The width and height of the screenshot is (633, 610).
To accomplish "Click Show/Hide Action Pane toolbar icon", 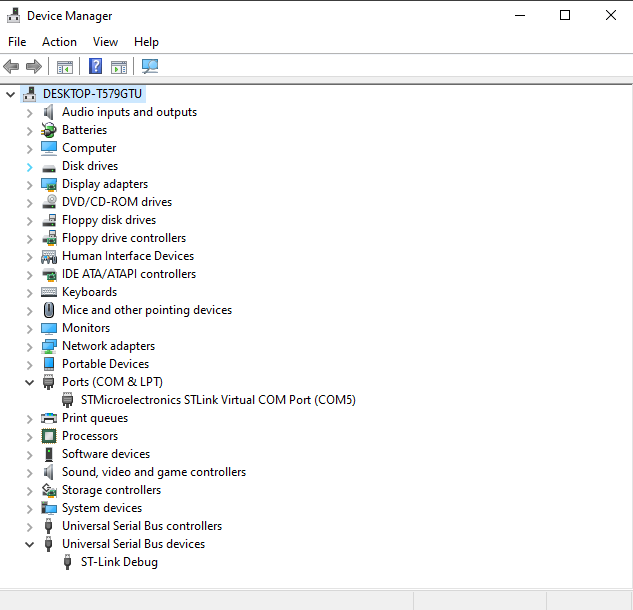I will (119, 67).
